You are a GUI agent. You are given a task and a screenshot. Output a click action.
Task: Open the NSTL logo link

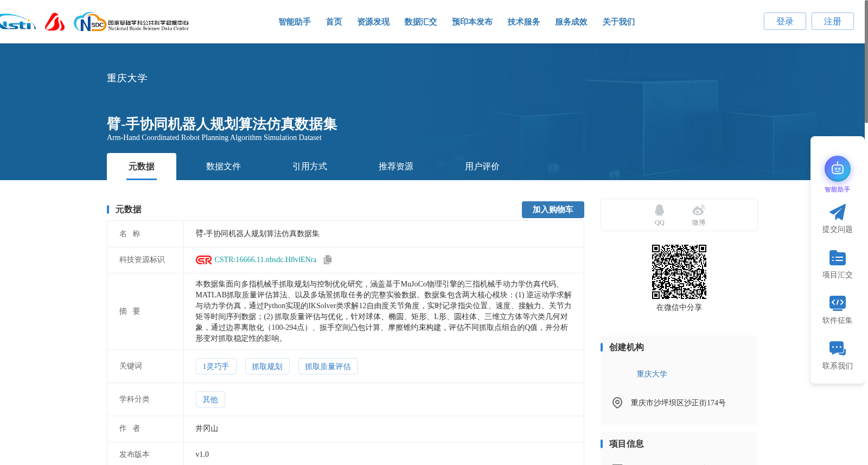(x=17, y=22)
